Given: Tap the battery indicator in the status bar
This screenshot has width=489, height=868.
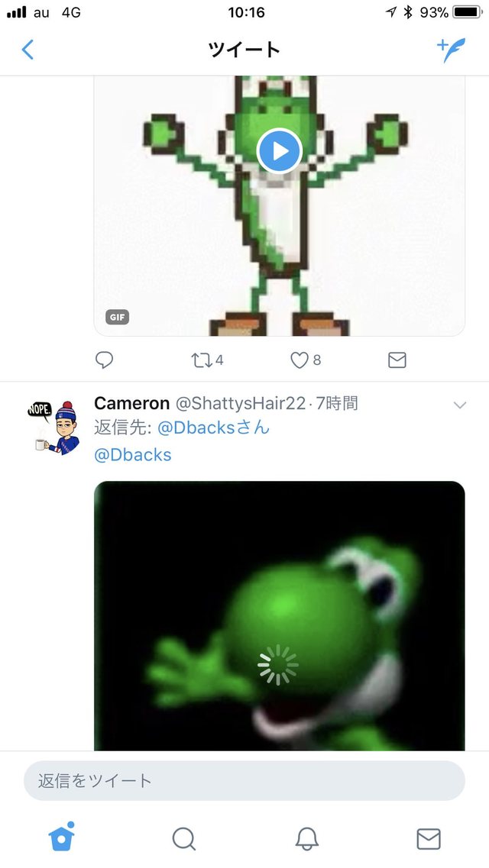Looking at the screenshot, I should point(468,12).
